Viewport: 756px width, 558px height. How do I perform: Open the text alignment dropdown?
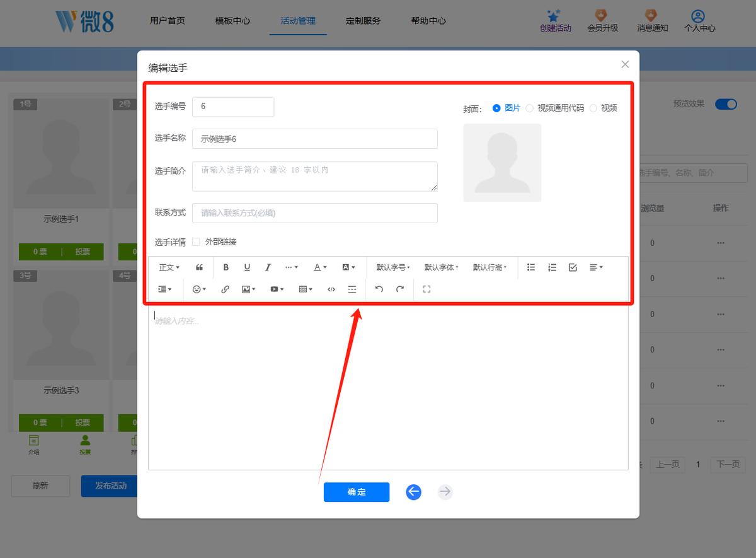[596, 267]
